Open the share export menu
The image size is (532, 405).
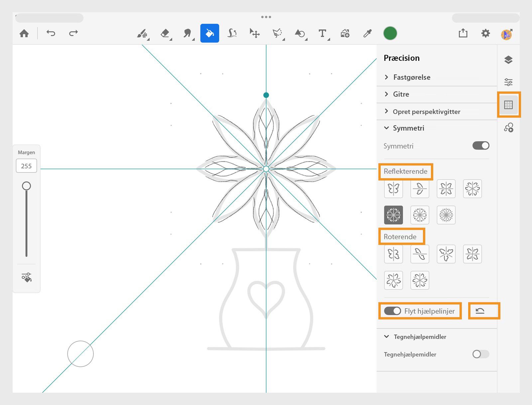[463, 33]
